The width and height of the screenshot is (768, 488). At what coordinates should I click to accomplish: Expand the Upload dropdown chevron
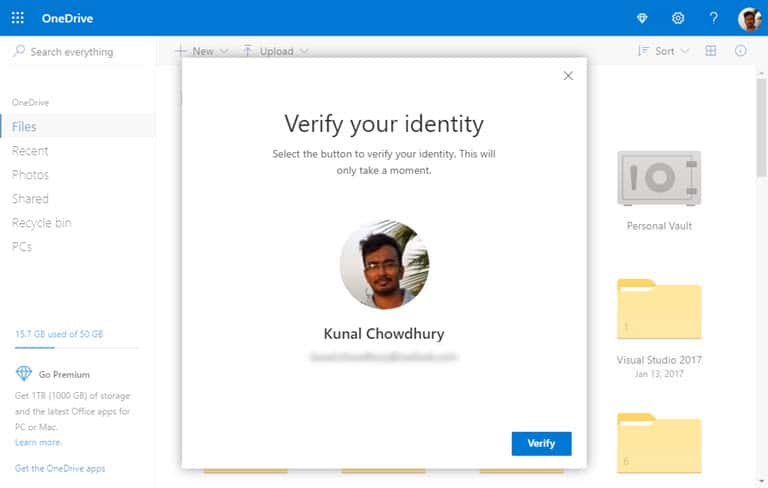(304, 51)
